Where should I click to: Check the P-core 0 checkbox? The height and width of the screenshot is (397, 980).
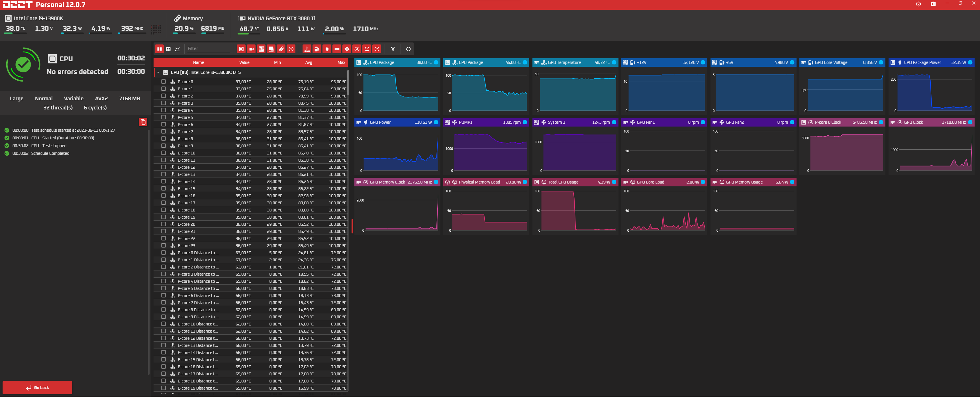(164, 82)
